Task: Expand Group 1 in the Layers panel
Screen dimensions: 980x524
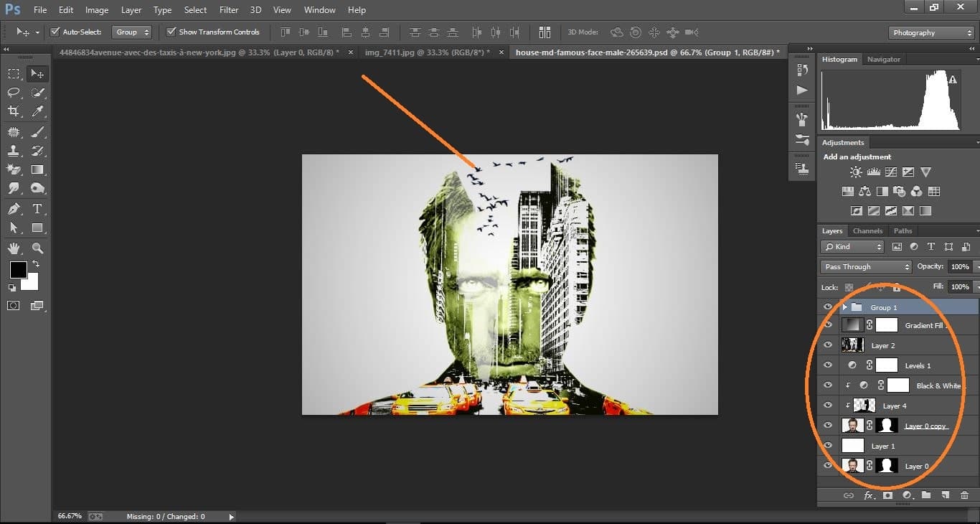Action: click(846, 307)
